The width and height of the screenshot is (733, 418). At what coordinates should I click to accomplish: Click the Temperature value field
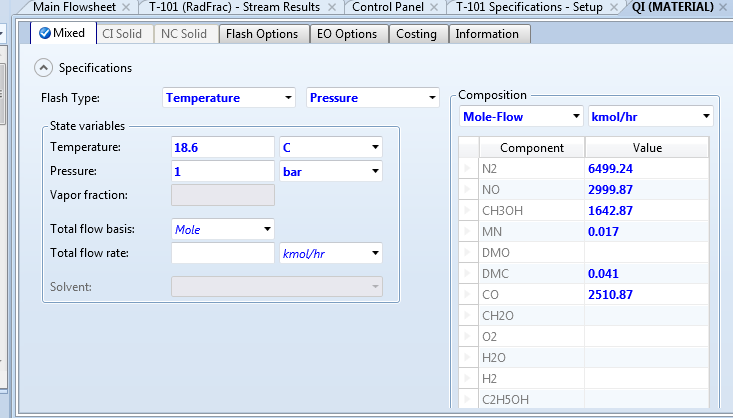pos(222,148)
